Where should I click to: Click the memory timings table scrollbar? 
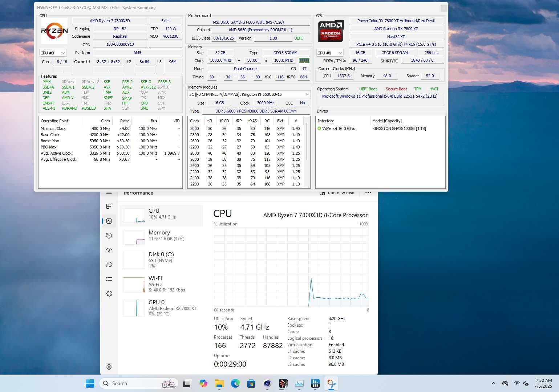(x=307, y=142)
